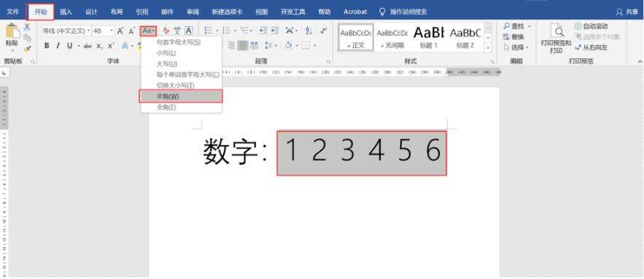Open paragraph settings dialog launcher

(x=329, y=61)
